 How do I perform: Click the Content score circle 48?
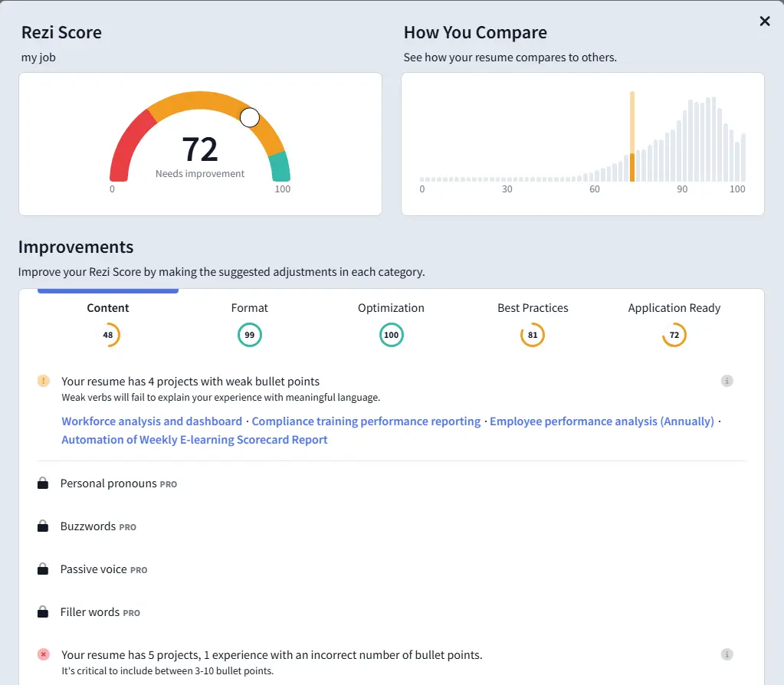click(x=108, y=335)
